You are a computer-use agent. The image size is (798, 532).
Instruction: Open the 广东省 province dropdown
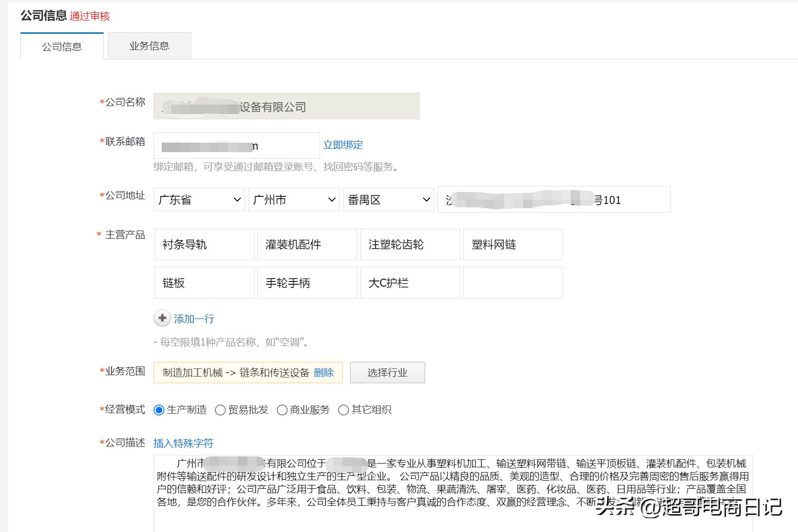199,200
